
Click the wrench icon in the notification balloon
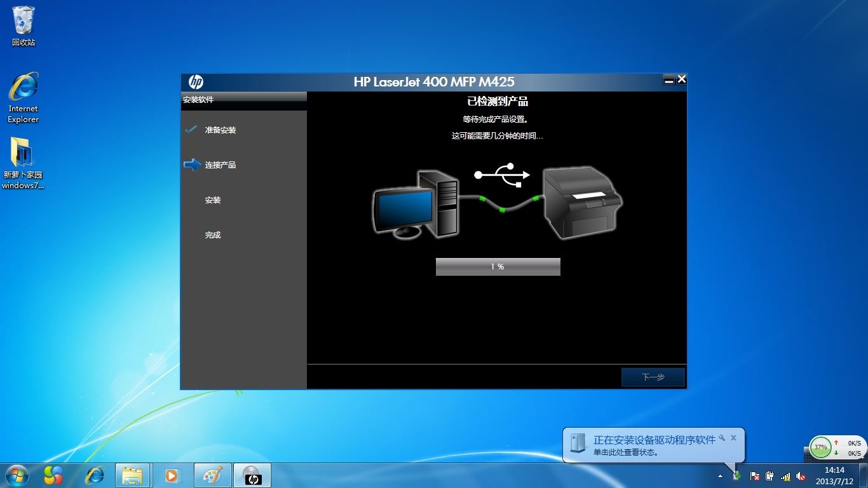click(722, 438)
